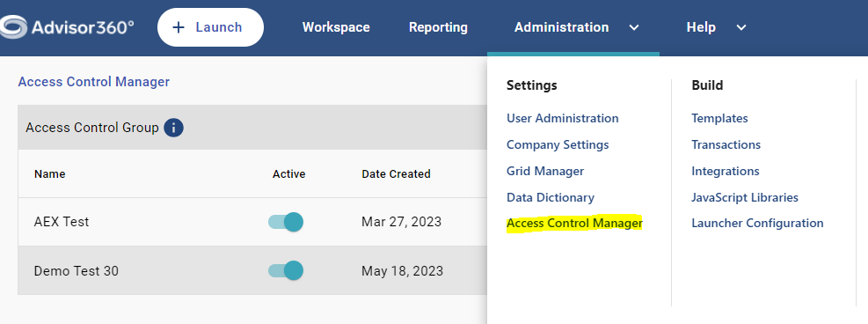Expand the Help dropdown chevron
This screenshot has width=868, height=324.
(741, 27)
